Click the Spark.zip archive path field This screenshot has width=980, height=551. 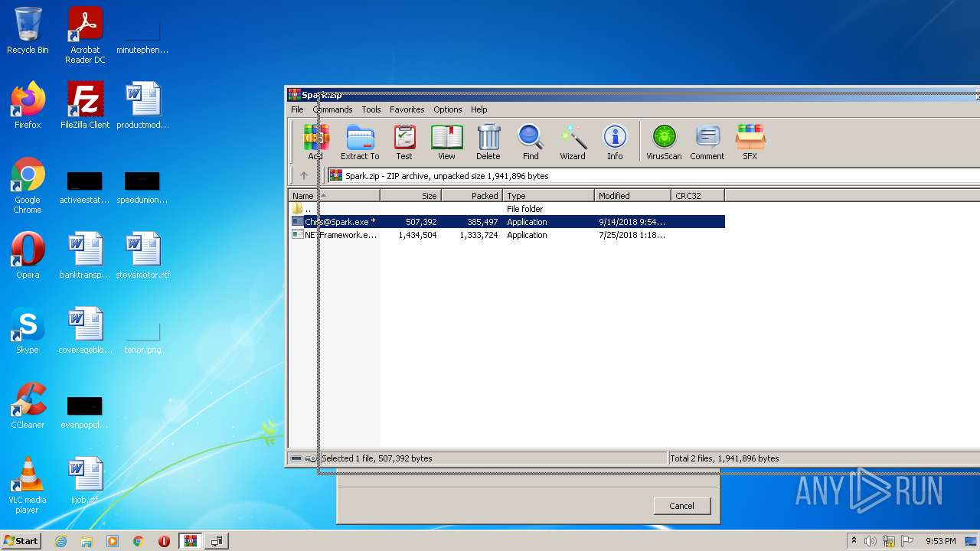point(653,175)
